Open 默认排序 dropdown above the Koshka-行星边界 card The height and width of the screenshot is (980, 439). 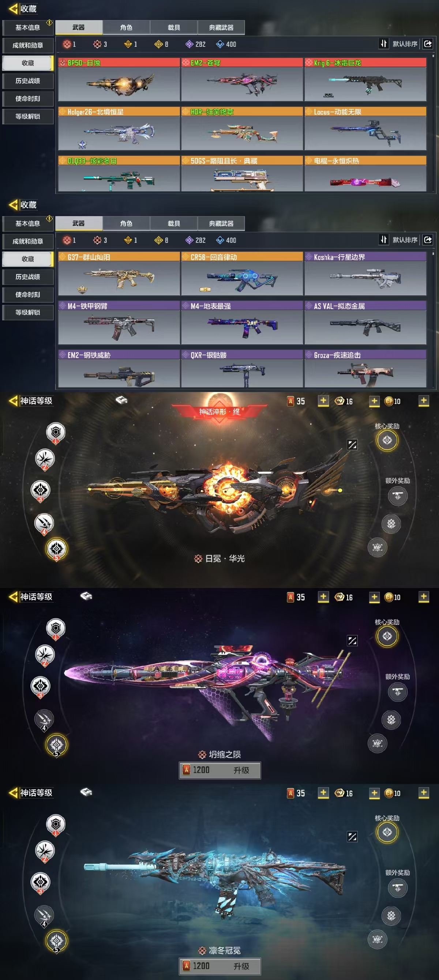point(405,240)
